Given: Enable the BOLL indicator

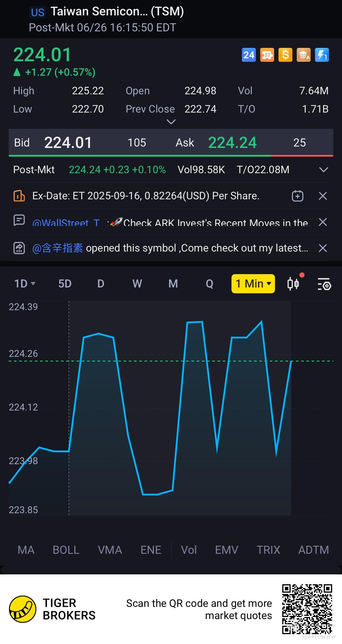Looking at the screenshot, I should [x=66, y=550].
